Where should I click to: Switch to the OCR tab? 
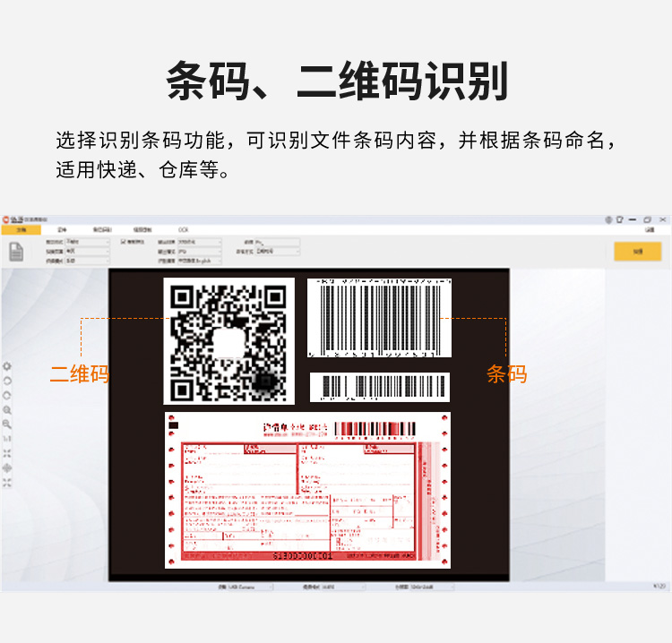[x=184, y=230]
